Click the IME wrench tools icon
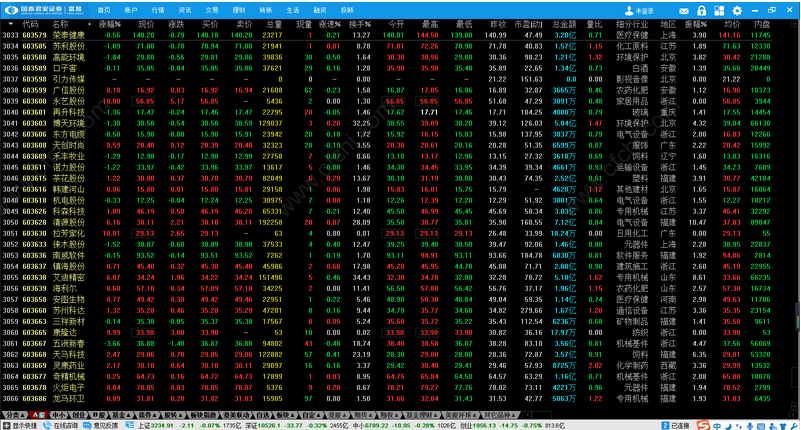This screenshot has height=430, width=801. pyautogui.click(x=793, y=426)
